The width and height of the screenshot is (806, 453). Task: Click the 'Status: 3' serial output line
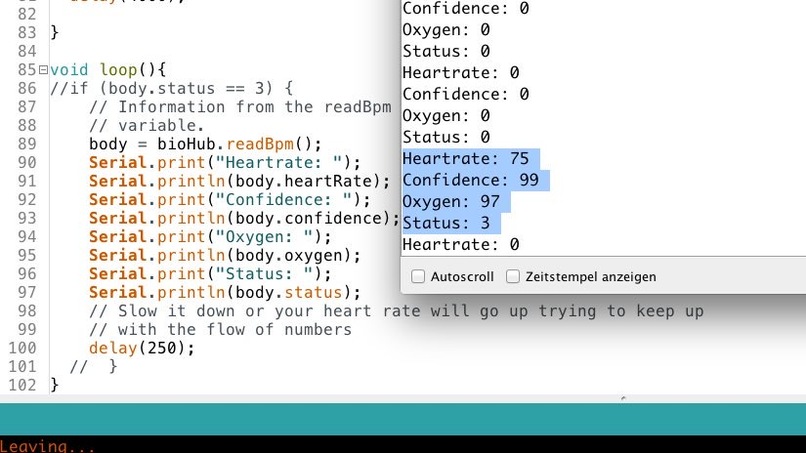(x=446, y=223)
